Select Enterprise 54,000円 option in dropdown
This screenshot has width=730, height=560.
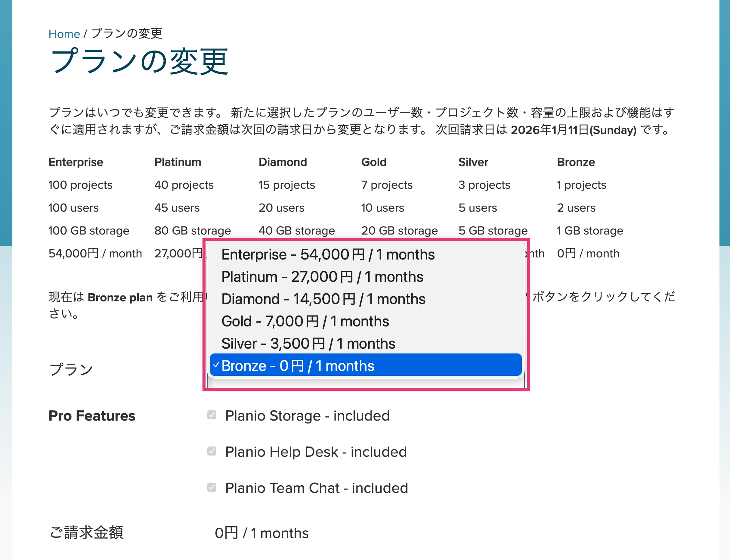click(x=328, y=255)
